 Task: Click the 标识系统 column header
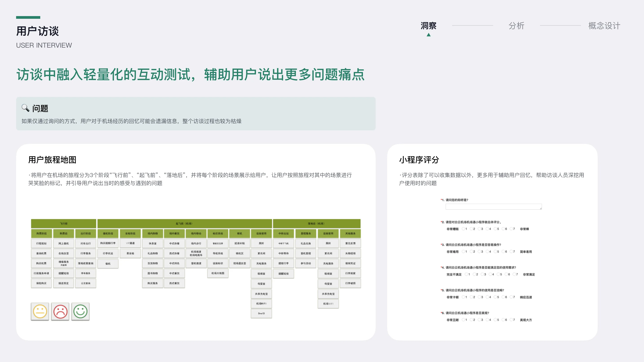tap(218, 233)
